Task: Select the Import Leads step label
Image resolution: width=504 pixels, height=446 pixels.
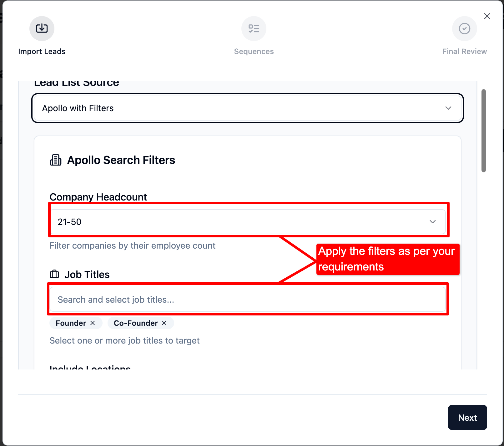Action: point(42,52)
